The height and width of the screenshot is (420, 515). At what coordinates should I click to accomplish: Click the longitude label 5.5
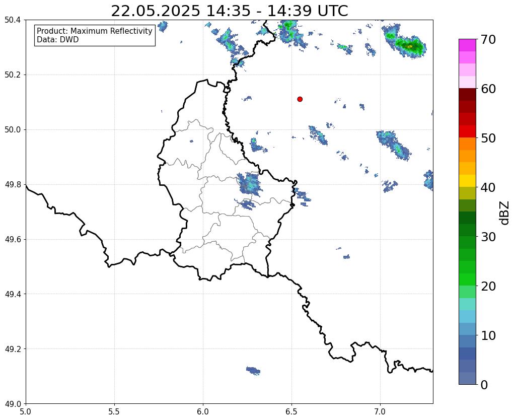click(x=114, y=411)
